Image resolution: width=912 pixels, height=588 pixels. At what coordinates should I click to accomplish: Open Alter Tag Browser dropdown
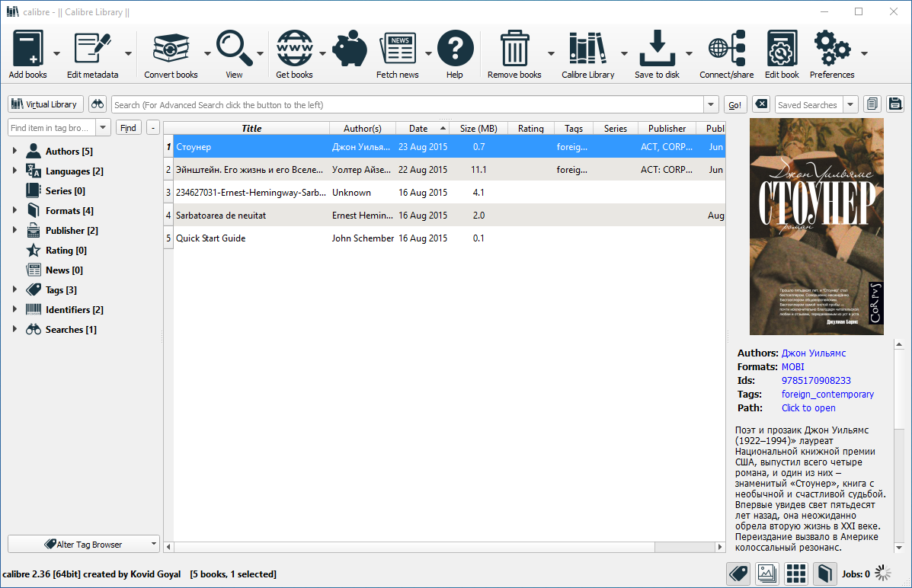point(84,545)
